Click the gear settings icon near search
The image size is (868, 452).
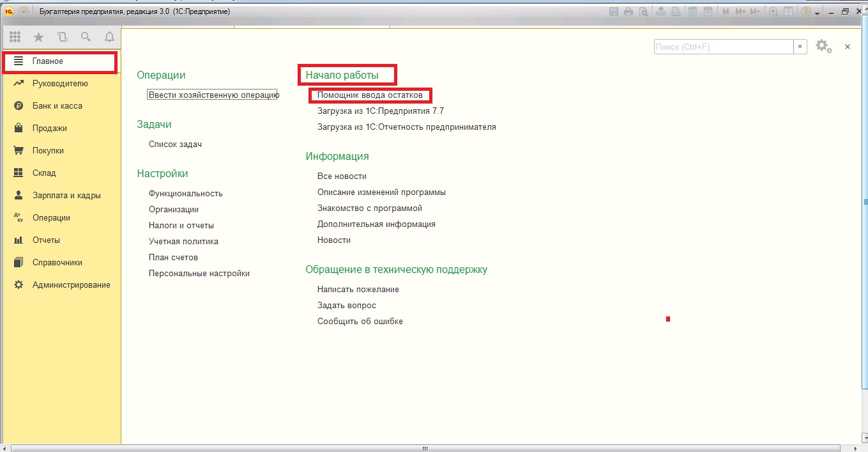click(x=823, y=47)
